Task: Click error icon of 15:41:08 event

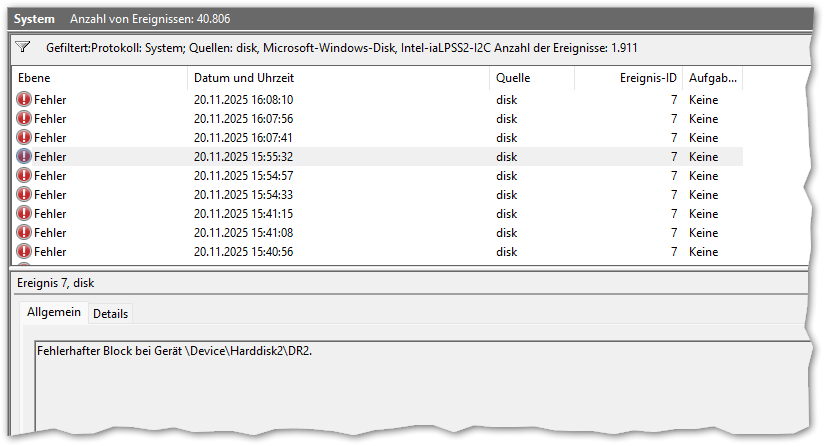Action: 24,233
